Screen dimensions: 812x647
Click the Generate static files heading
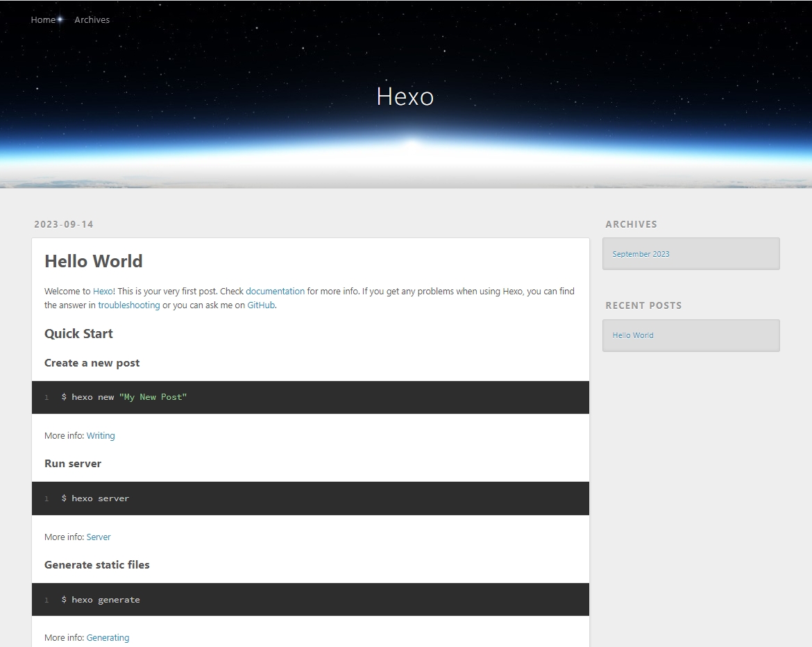click(97, 565)
